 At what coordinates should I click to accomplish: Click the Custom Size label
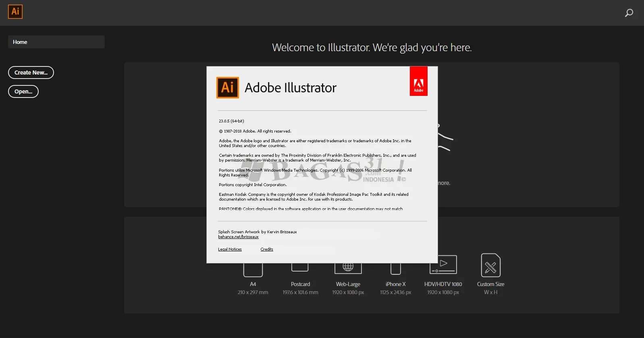pos(491,284)
